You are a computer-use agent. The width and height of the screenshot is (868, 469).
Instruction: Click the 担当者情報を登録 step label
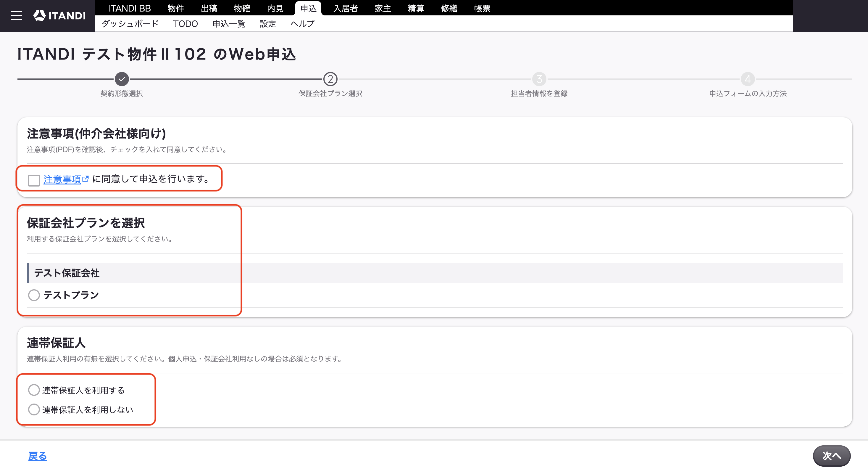[539, 93]
